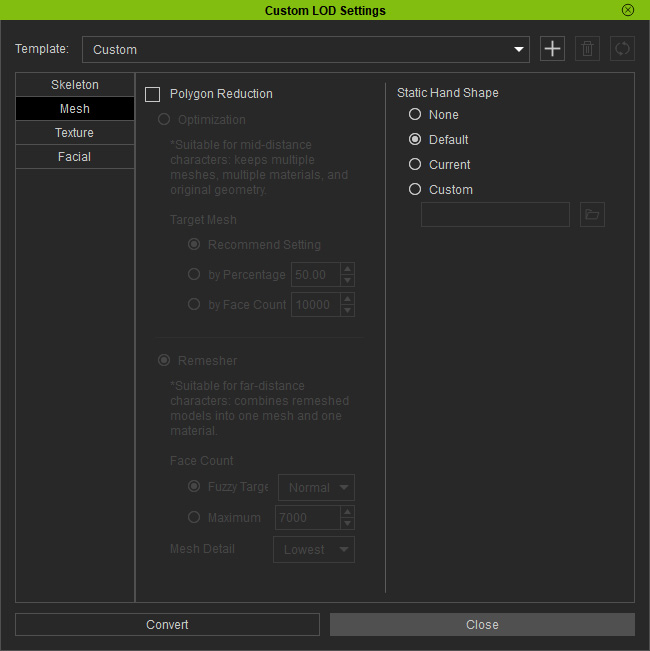Add a new template with plus icon

tap(552, 49)
